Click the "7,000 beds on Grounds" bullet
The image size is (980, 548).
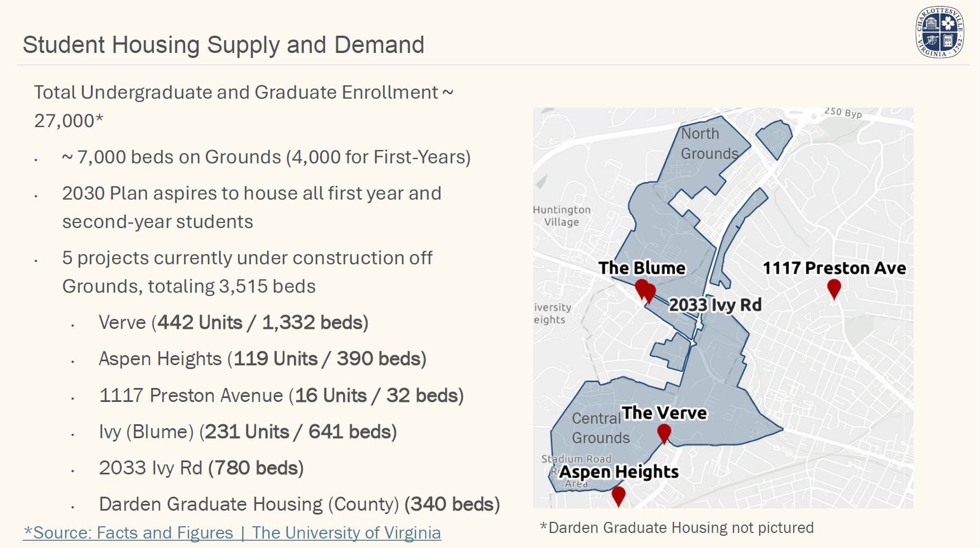(266, 157)
